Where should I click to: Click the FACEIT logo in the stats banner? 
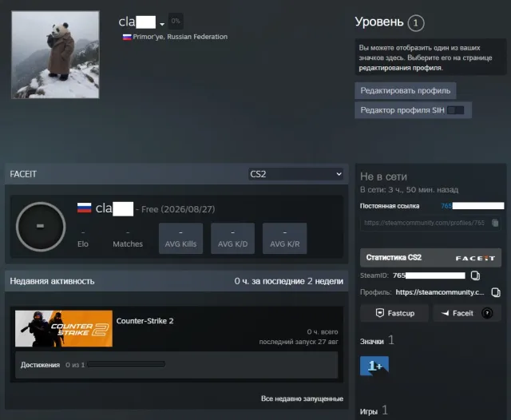pyautogui.click(x=475, y=259)
